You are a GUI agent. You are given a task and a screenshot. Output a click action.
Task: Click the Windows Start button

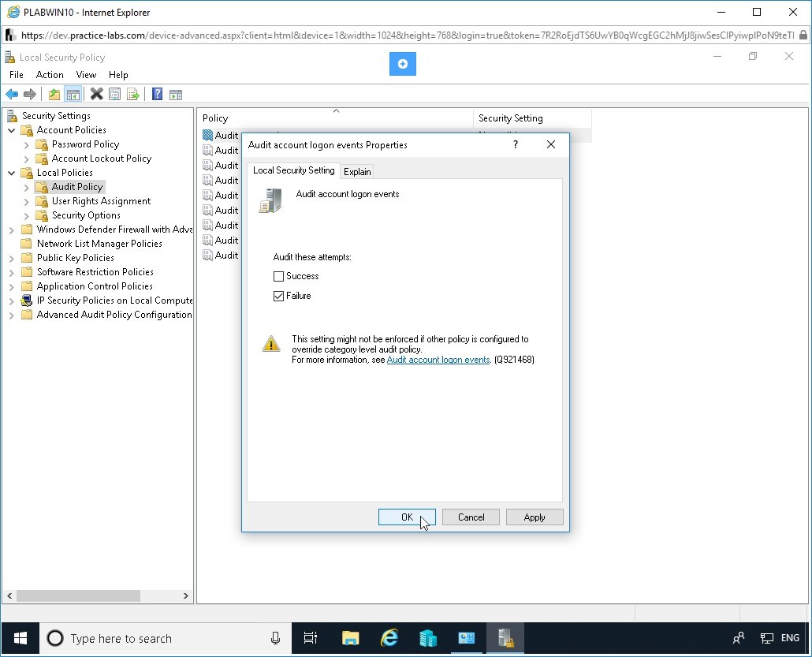pyautogui.click(x=20, y=638)
